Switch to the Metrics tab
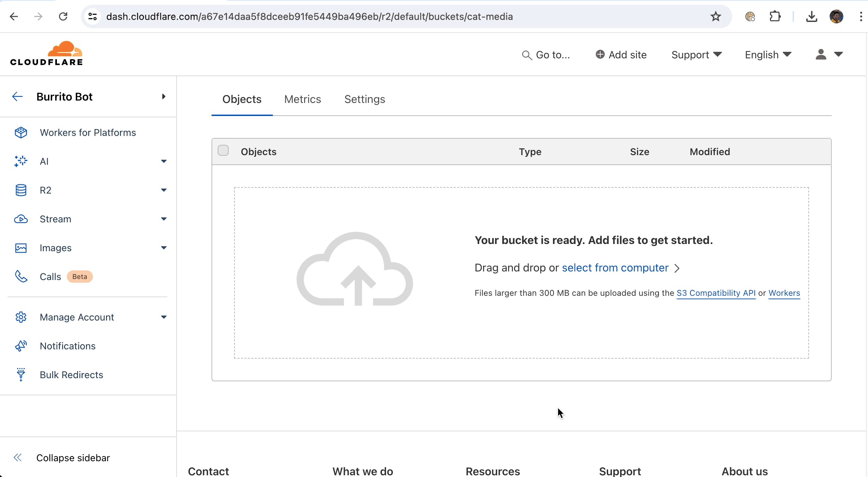The height and width of the screenshot is (477, 868). point(302,99)
